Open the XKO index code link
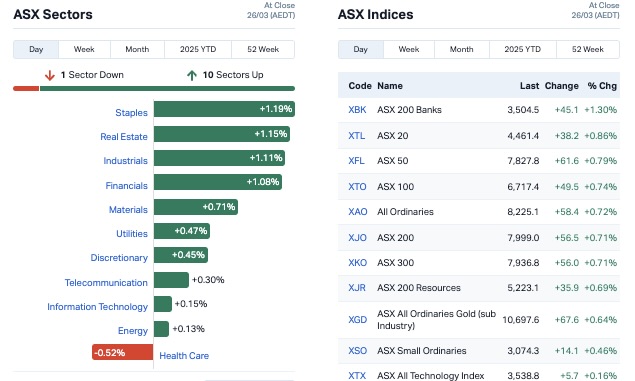635x381 pixels. coord(358,263)
